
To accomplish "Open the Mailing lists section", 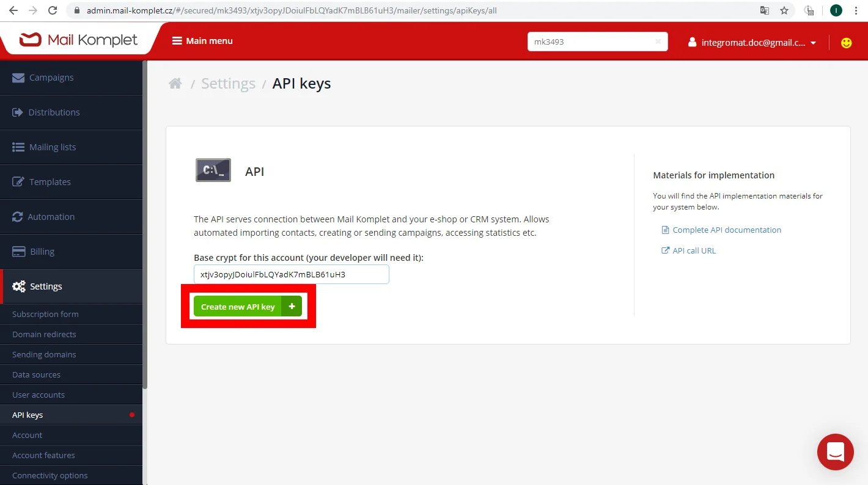I will (71, 147).
